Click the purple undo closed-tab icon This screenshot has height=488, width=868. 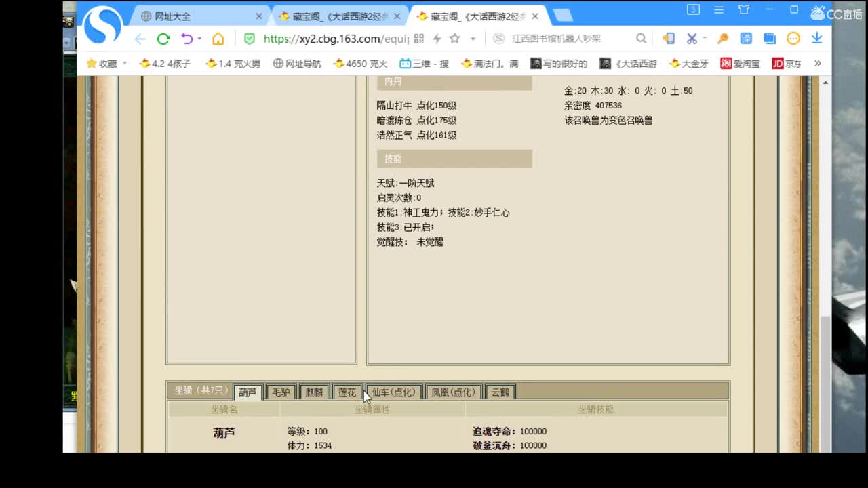point(186,39)
